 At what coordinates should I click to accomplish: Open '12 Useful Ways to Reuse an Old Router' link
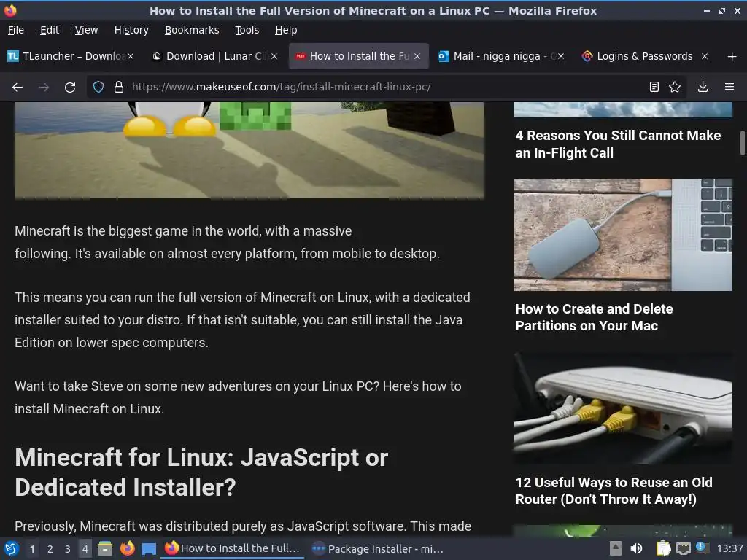tap(614, 491)
